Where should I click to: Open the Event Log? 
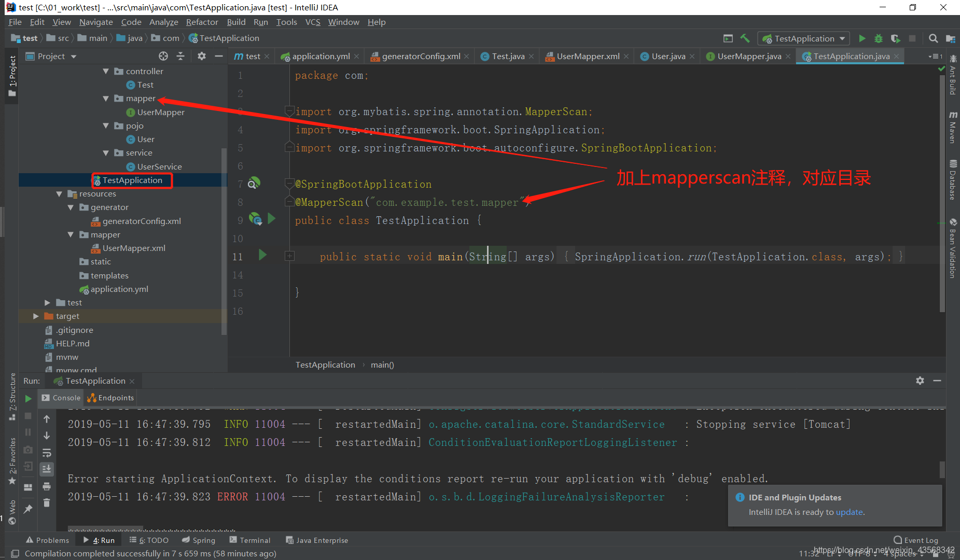tap(916, 540)
